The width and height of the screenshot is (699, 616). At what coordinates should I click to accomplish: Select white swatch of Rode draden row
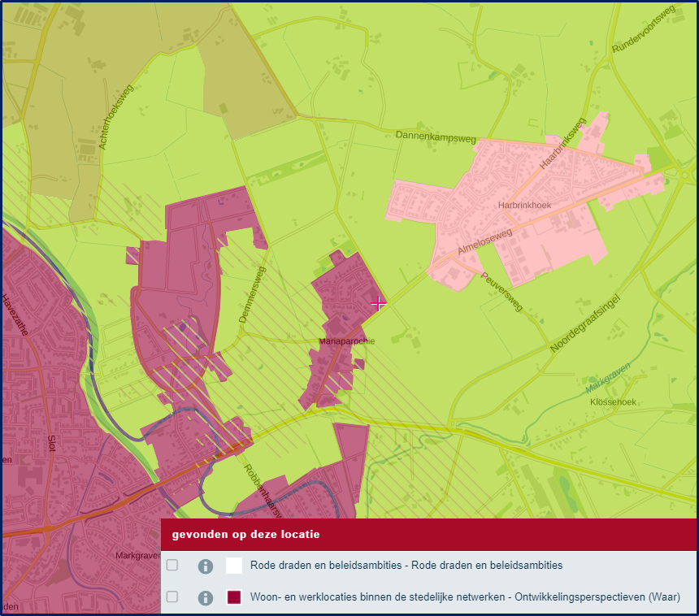click(234, 565)
